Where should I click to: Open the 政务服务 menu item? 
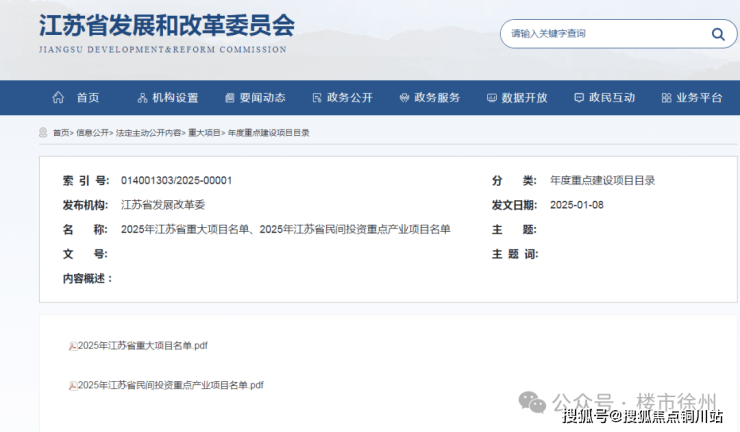(x=437, y=98)
